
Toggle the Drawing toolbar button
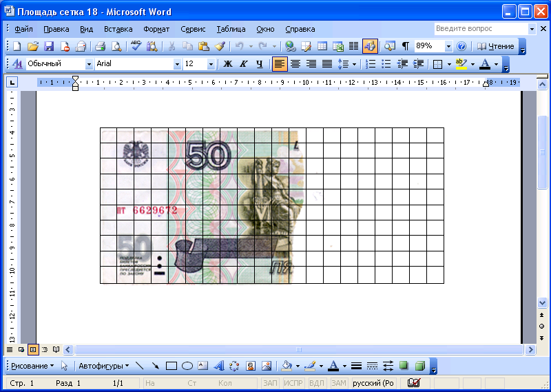click(370, 46)
